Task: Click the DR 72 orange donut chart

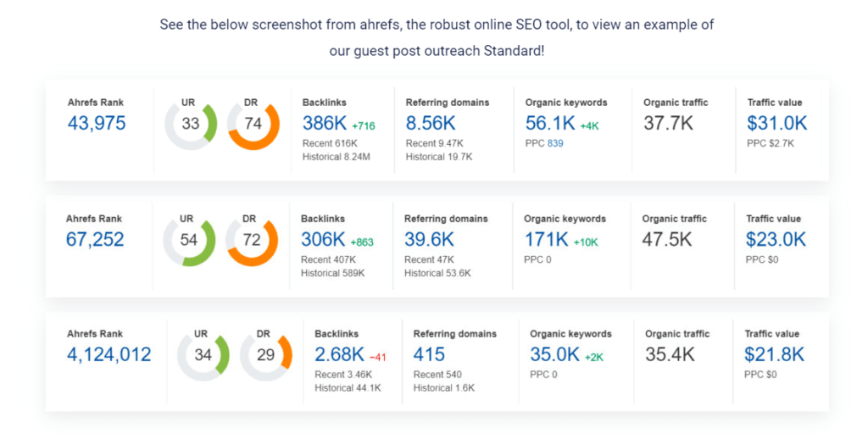Action: (252, 240)
